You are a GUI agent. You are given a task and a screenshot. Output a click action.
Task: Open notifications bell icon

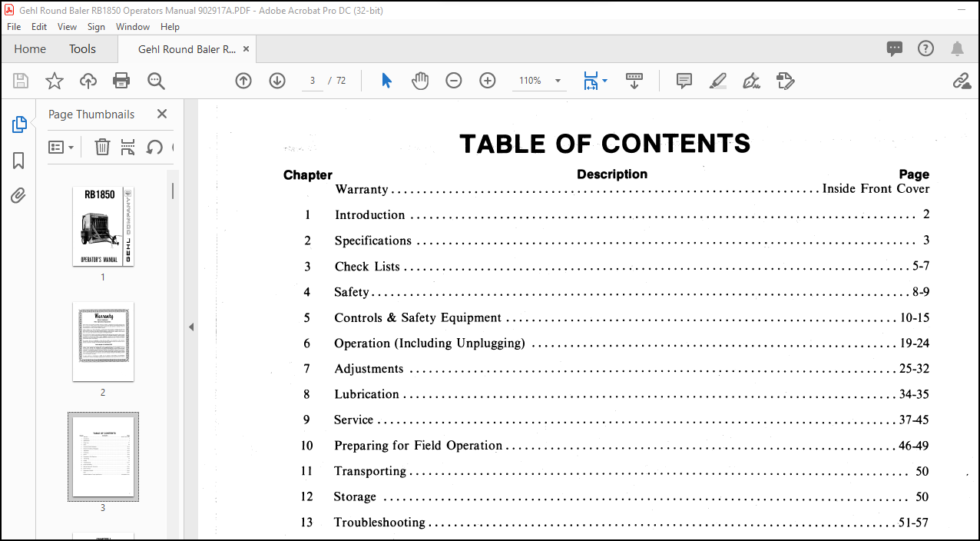[x=957, y=48]
